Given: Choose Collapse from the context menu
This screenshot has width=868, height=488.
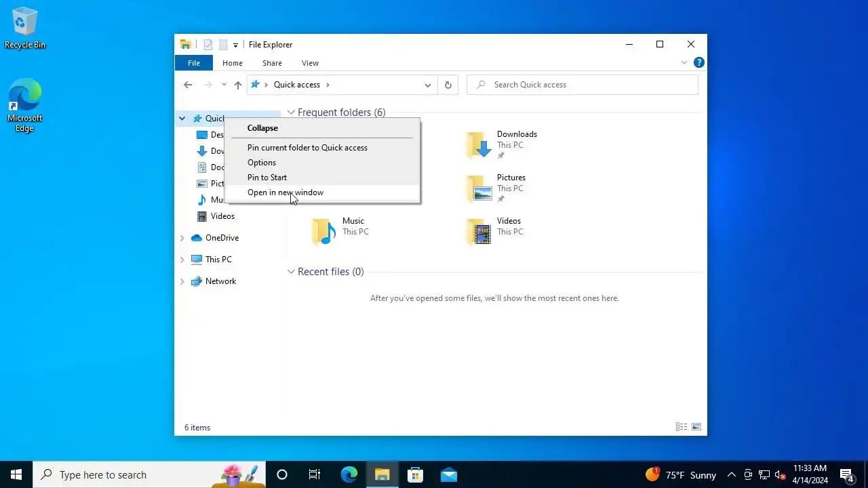Looking at the screenshot, I should [322, 128].
